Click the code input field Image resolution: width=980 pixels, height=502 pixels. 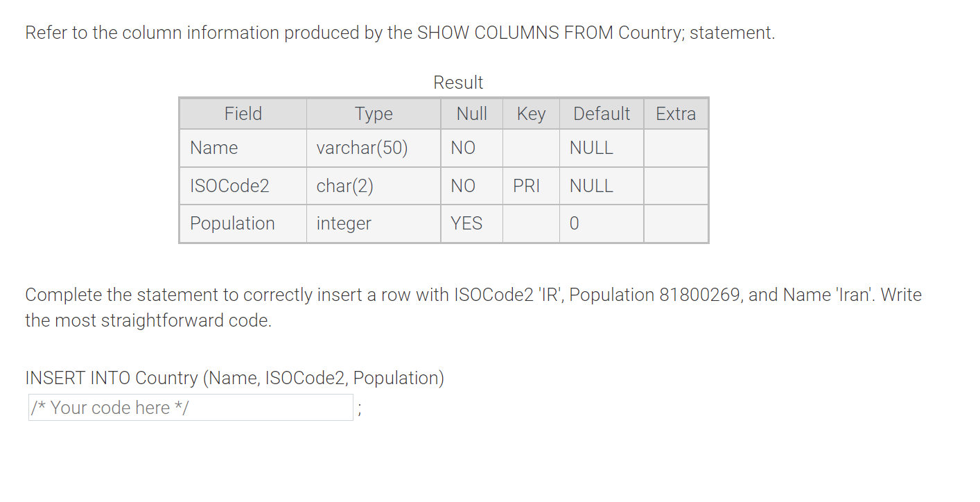tap(191, 407)
